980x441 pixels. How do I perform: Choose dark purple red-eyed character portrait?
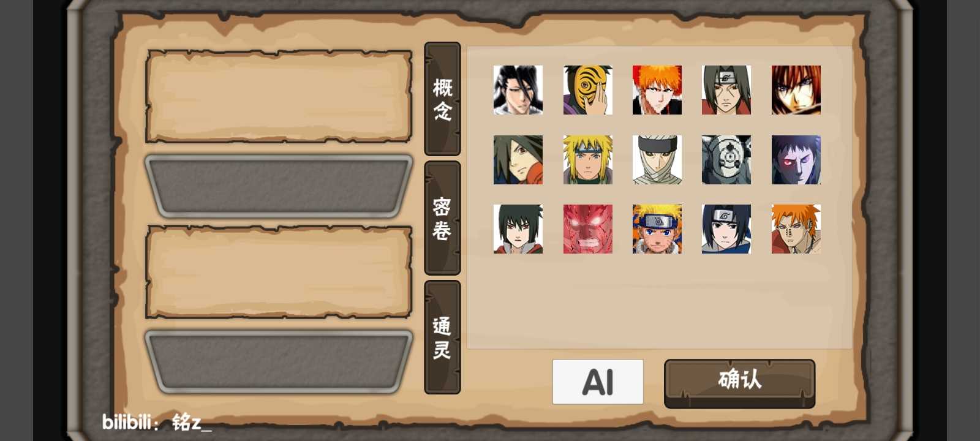[796, 160]
